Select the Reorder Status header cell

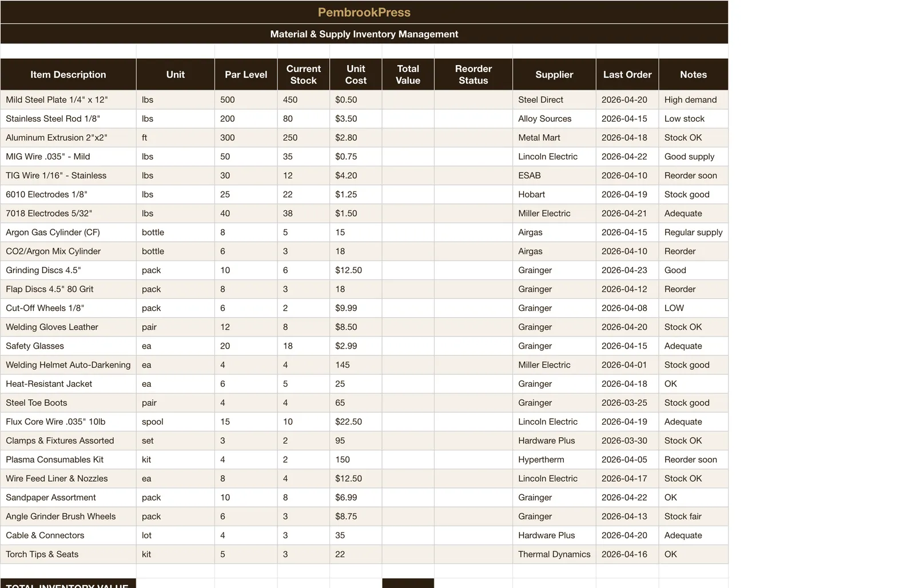(473, 74)
